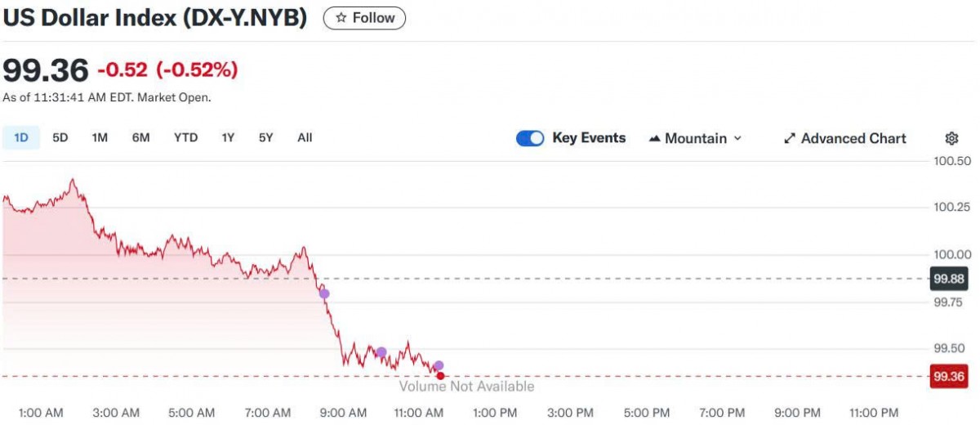Open the chart settings gear icon
Viewport: 980px width, 425px height.
point(951,138)
